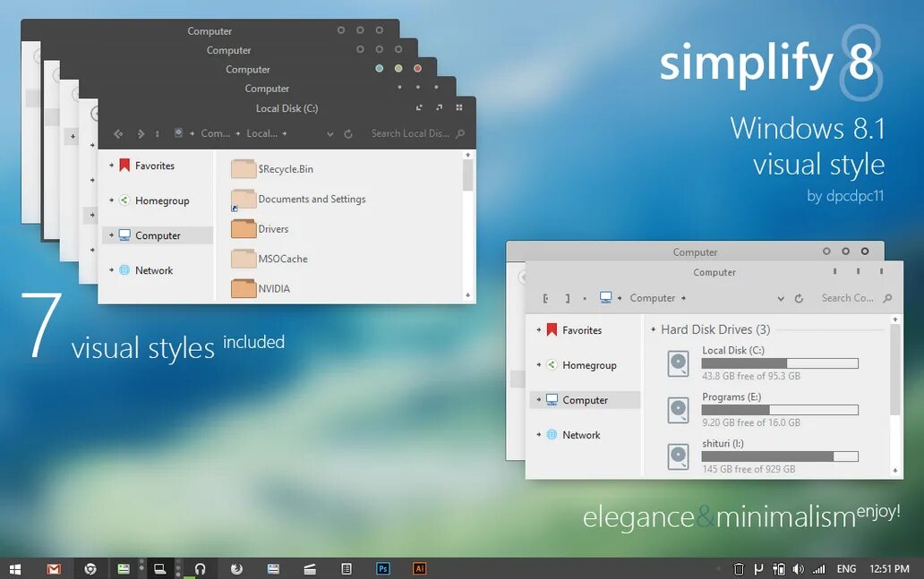Click the shituri (I:) usage bar
Image resolution: width=924 pixels, height=579 pixels.
tap(780, 456)
